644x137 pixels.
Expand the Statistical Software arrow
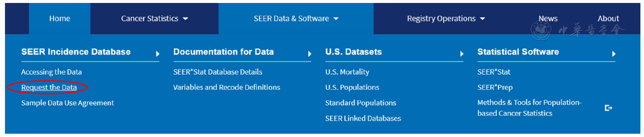click(x=614, y=54)
